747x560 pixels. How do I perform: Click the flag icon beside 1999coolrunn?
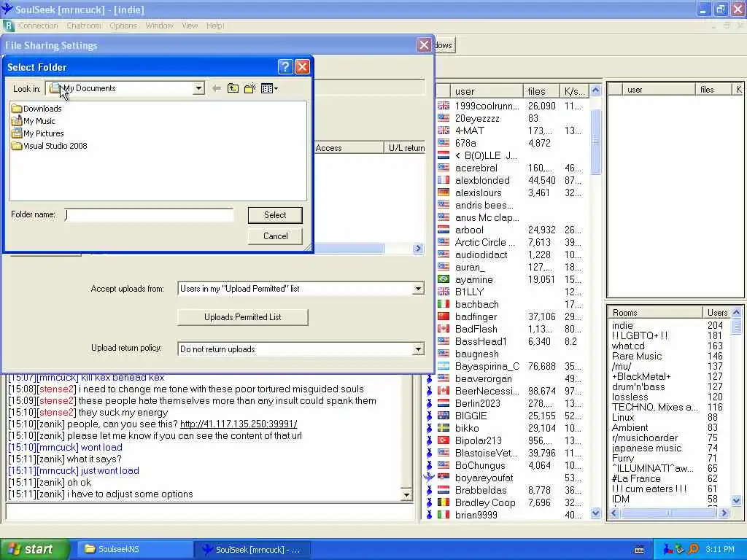444,106
